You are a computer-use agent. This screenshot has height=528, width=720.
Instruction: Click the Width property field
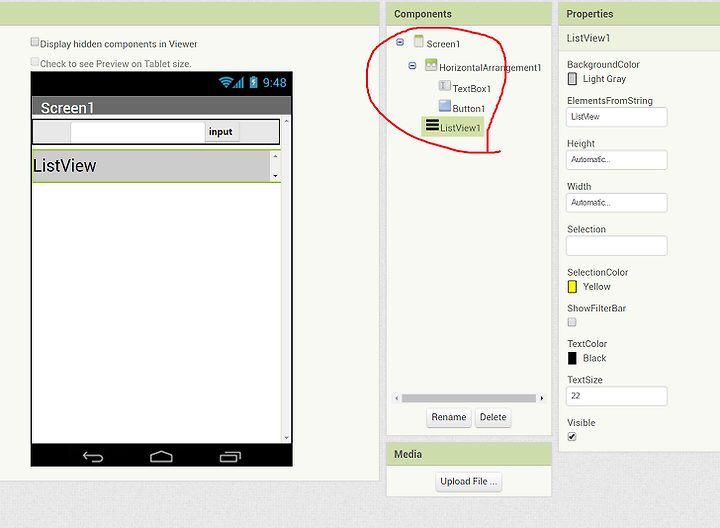click(x=617, y=202)
